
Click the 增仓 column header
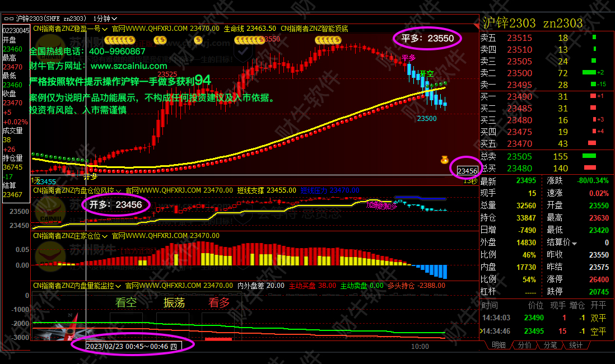(x=577, y=305)
